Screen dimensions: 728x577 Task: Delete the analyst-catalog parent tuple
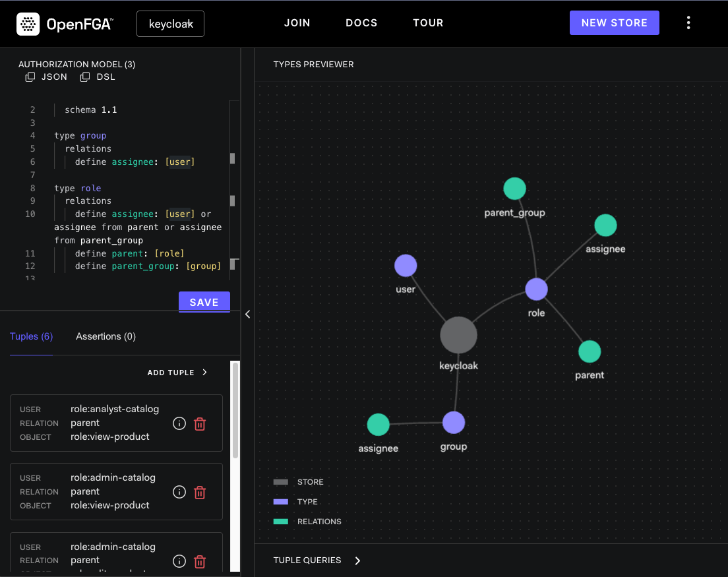point(200,424)
